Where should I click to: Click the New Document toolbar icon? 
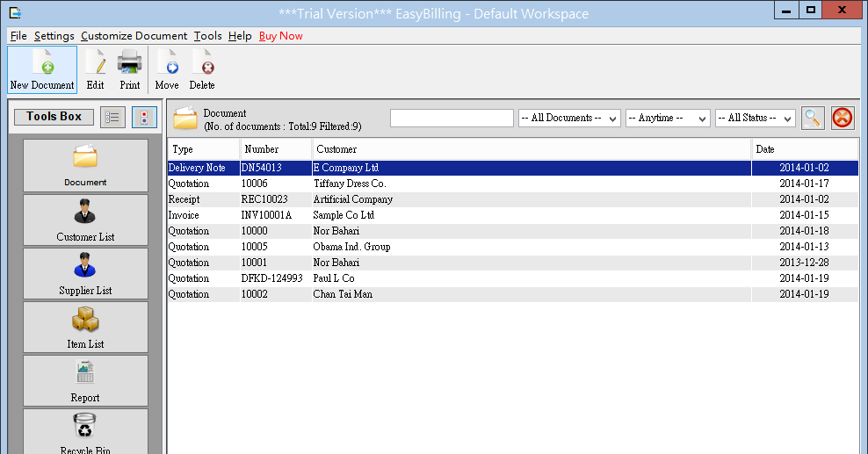point(42,69)
